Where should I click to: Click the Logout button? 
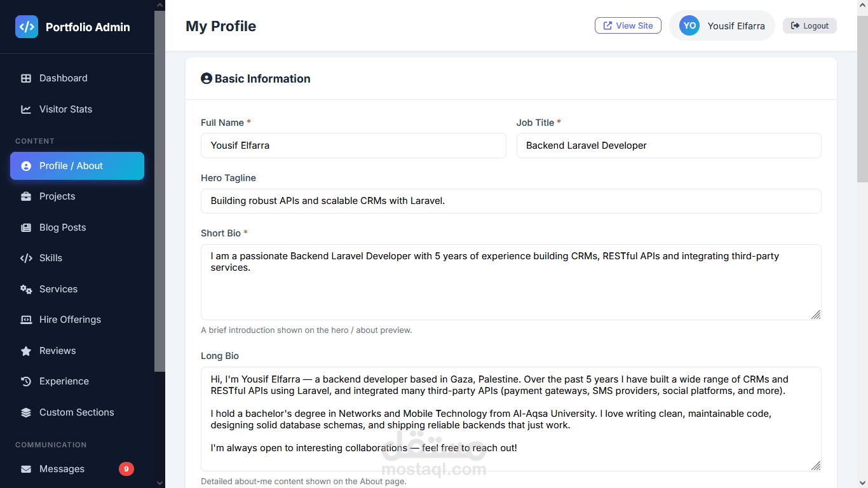(810, 25)
